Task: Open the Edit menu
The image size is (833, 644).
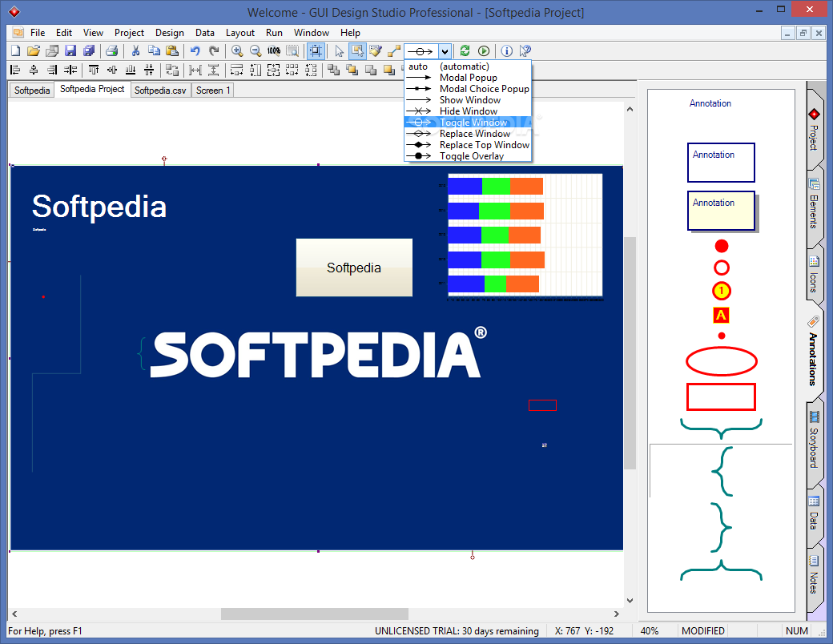Action: (64, 32)
